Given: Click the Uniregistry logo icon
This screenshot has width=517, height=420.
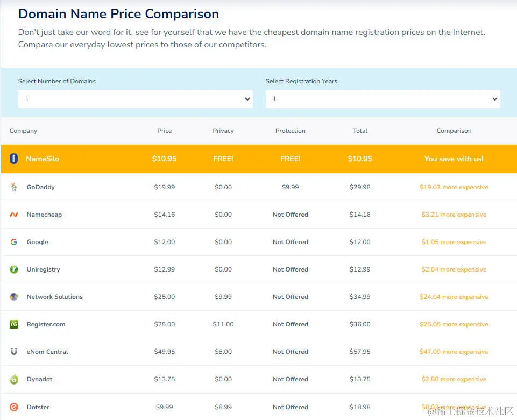Looking at the screenshot, I should [14, 269].
